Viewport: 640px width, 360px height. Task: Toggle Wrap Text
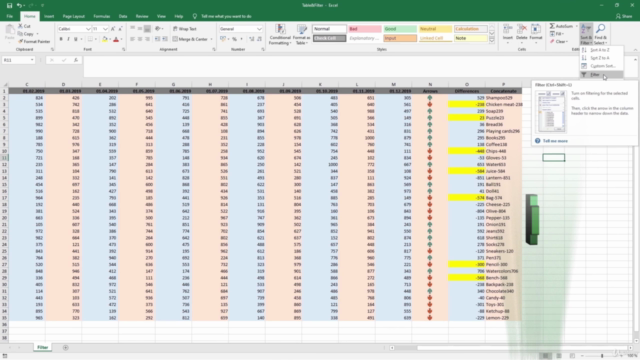[185, 29]
